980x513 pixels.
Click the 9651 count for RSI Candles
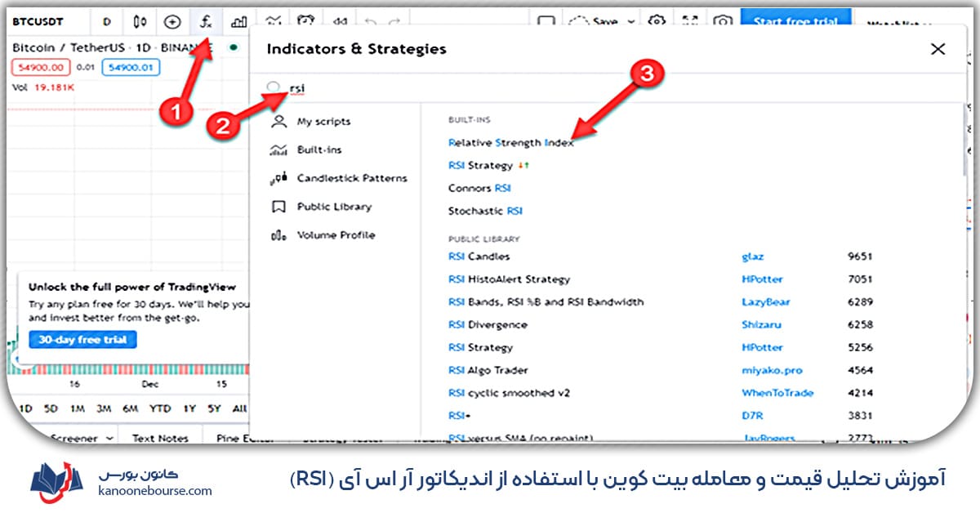point(861,256)
